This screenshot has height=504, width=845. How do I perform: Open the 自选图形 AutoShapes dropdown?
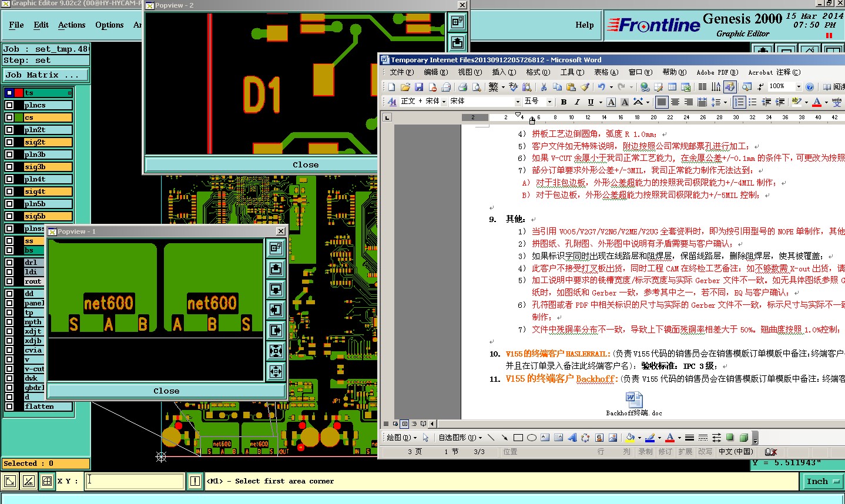pos(460,438)
